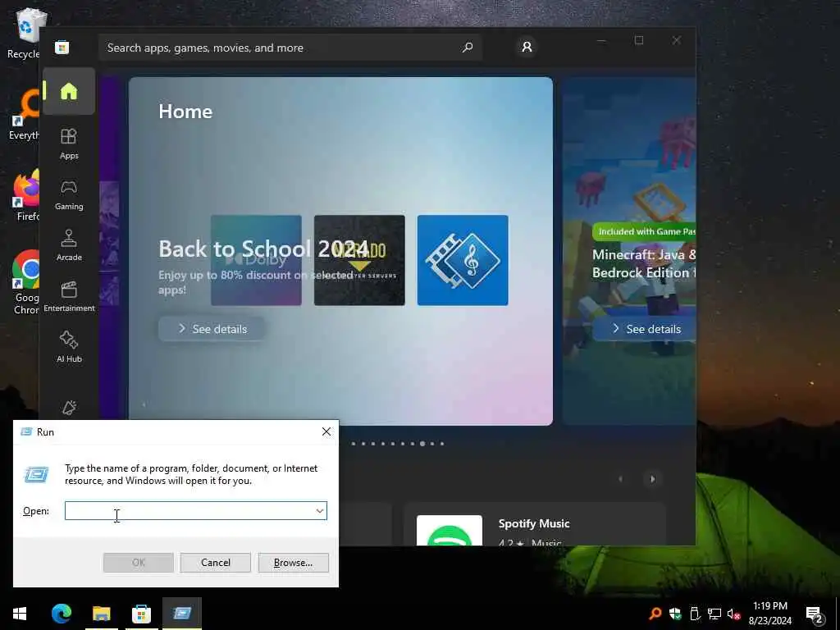Image resolution: width=840 pixels, height=630 pixels.
Task: Maximize the Microsoft Store window
Action: pyautogui.click(x=638, y=41)
